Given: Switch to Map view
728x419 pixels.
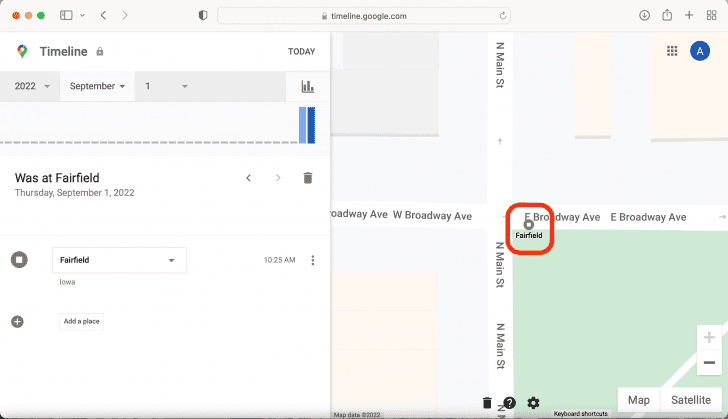Looking at the screenshot, I should coord(638,400).
